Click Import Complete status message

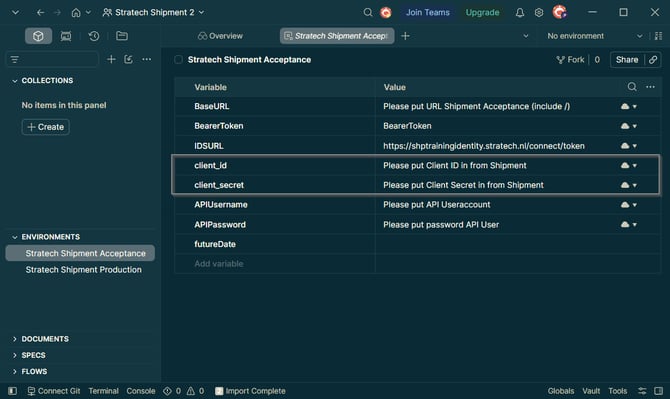click(x=250, y=391)
